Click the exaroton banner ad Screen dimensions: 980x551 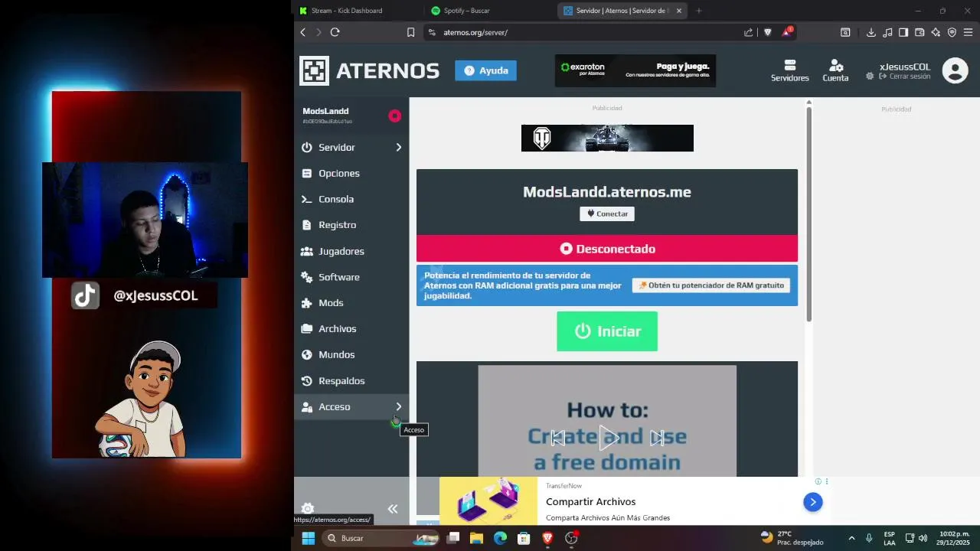tap(635, 70)
